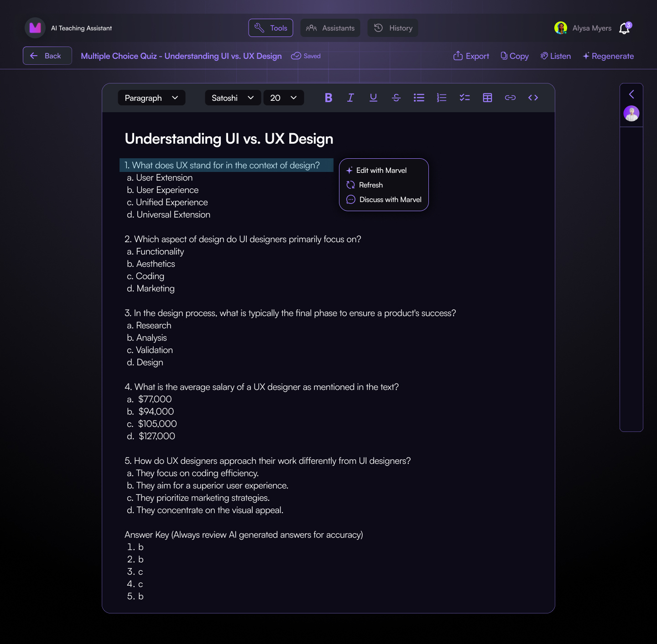Toggle bold formatting
This screenshot has width=657, height=644.
328,97
